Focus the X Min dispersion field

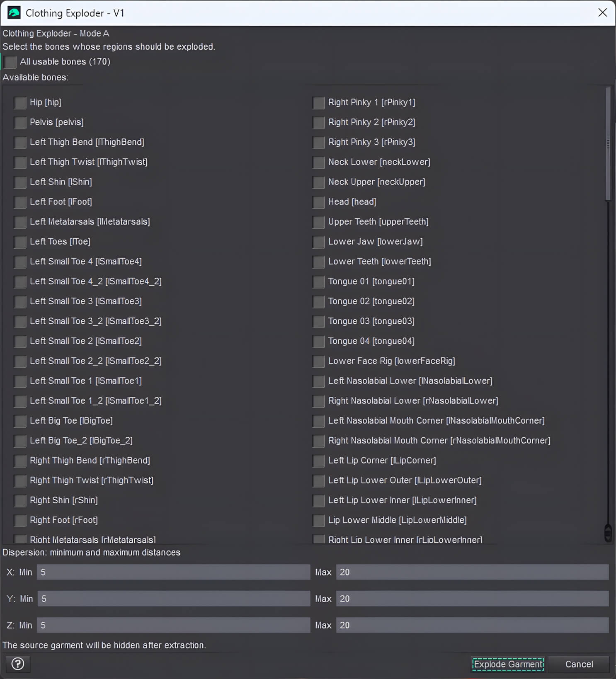pyautogui.click(x=173, y=572)
